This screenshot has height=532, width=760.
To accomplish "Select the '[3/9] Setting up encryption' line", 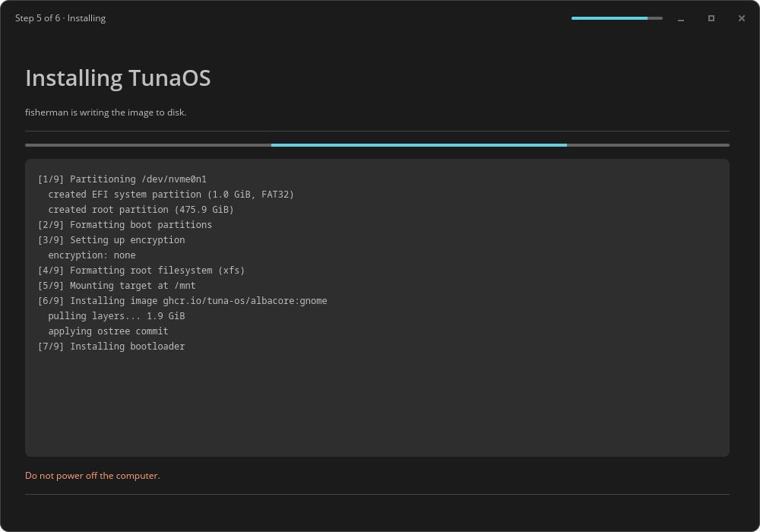I will click(112, 240).
